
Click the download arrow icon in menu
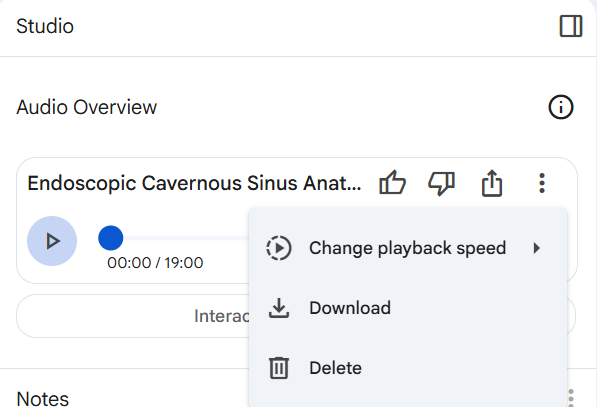point(279,308)
